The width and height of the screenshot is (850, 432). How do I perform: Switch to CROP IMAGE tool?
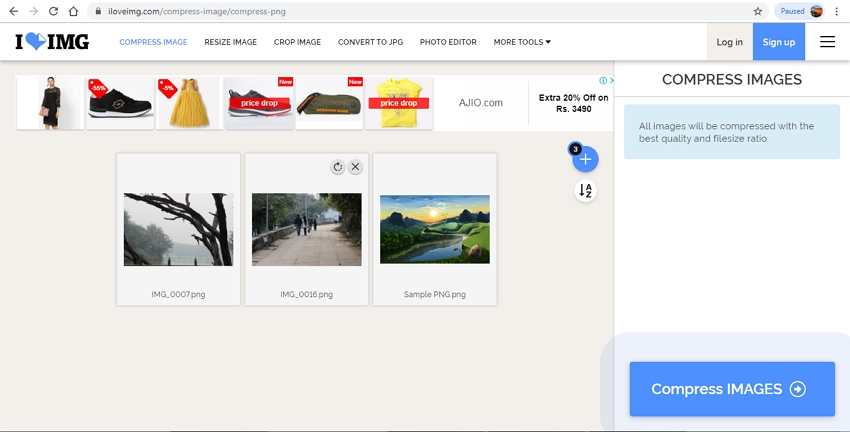297,42
